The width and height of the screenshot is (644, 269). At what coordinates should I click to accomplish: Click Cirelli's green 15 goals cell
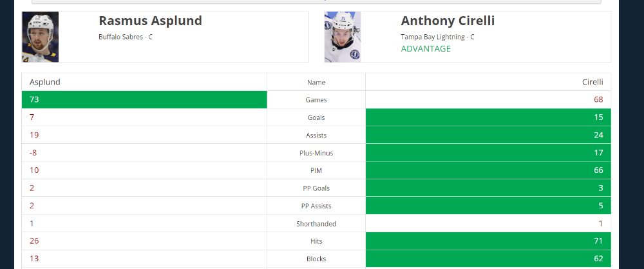pos(488,117)
